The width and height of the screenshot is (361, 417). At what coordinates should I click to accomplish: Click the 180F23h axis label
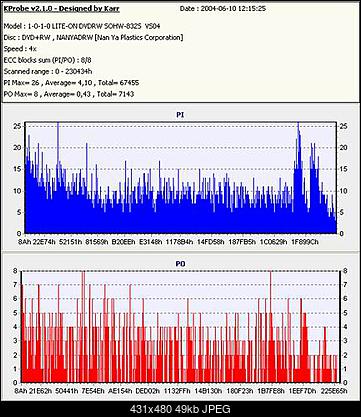coord(240,391)
